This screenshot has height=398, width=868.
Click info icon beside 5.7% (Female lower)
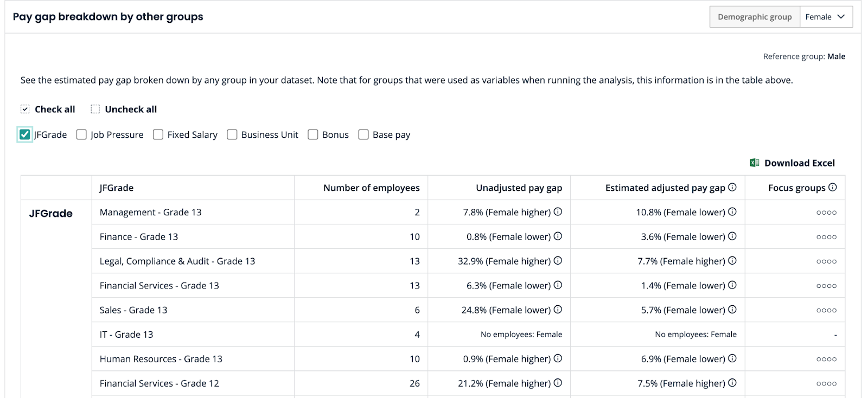(x=732, y=310)
